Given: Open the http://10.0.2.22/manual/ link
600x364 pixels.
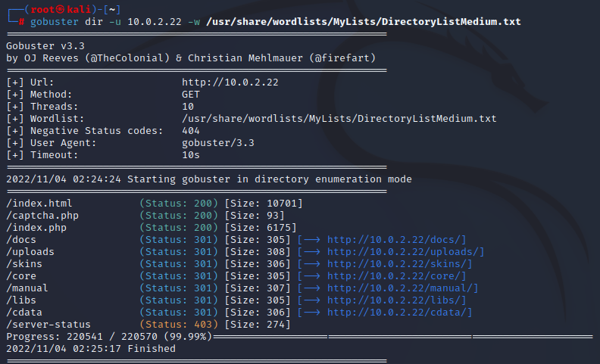Looking at the screenshot, I should point(402,288).
